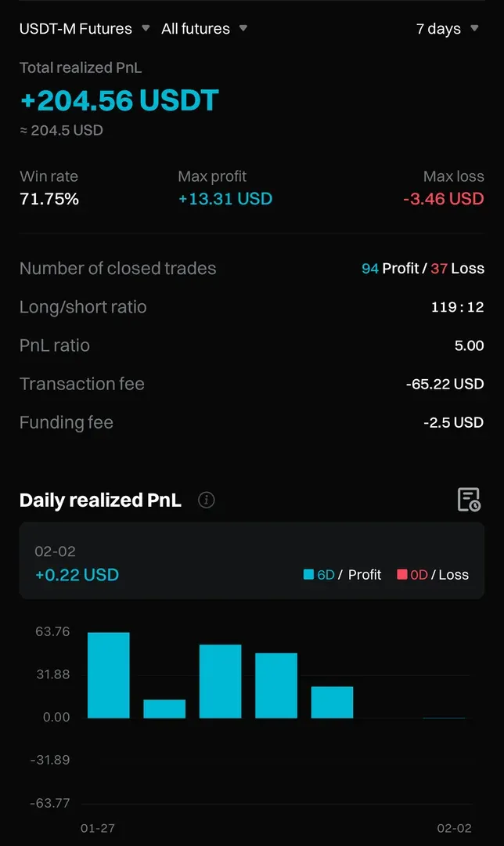Select the fifth bar in chart
Image resolution: width=504 pixels, height=846 pixels.
coord(332,703)
